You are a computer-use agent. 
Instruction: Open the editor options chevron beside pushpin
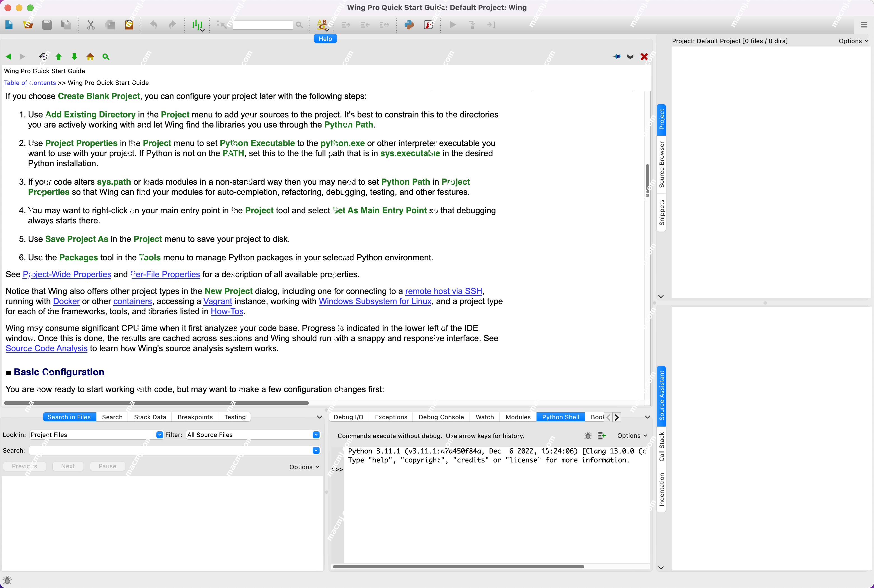point(630,57)
